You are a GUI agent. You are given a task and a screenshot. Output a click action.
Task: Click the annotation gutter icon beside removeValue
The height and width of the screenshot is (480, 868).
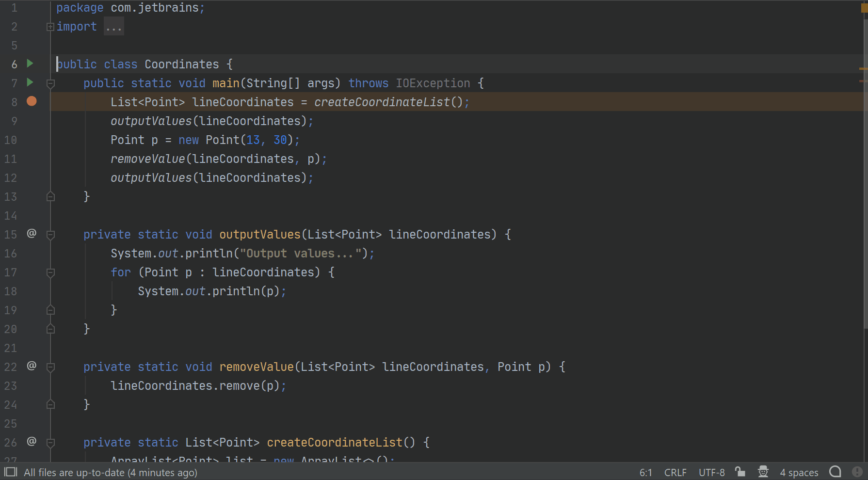coord(32,366)
